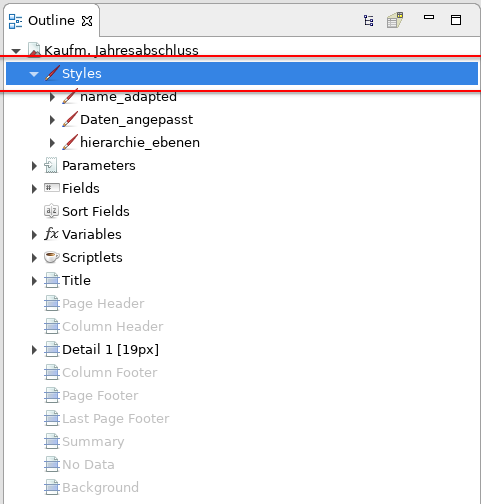Viewport: 481px width, 504px height.
Task: Collapse the Styles node
Action: click(x=34, y=74)
